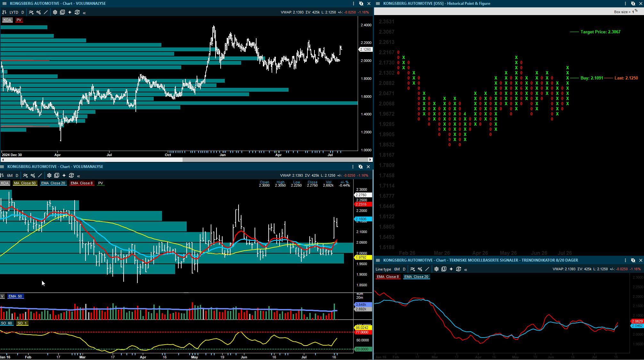Viewport: 644px width, 360px height.
Task: Toggle the EMA Close 20 label in the Trendindikator chart
Action: [x=416, y=277]
